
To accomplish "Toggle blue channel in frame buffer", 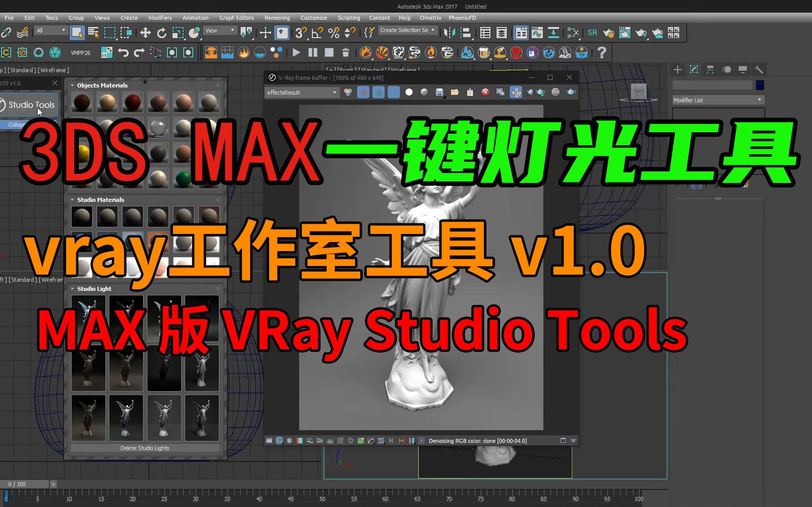I will tap(394, 92).
